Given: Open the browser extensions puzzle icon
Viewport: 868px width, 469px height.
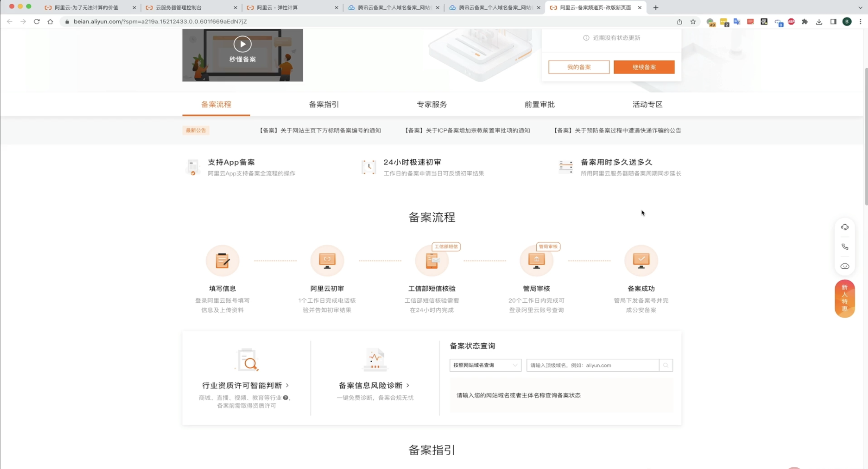Looking at the screenshot, I should click(805, 22).
